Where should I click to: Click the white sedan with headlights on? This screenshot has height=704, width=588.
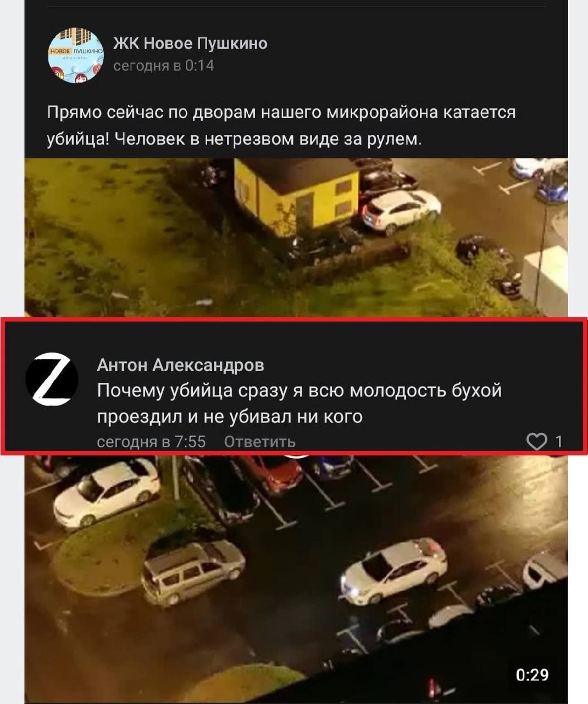(x=394, y=571)
